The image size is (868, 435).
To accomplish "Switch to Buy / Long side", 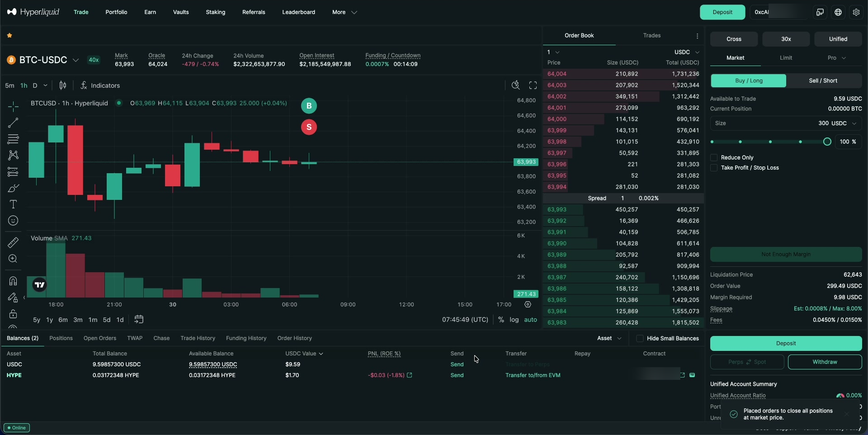I will tap(749, 81).
